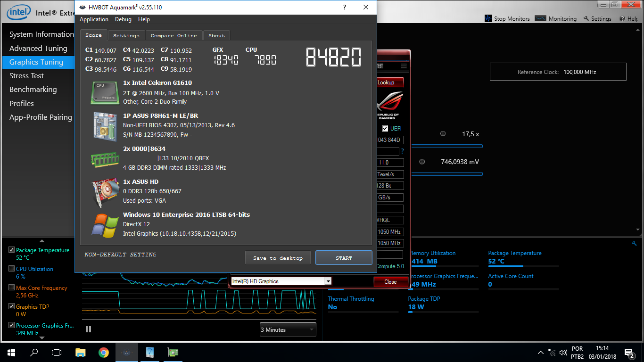Click the up arrow above monitor list
The image size is (644, 362).
click(42, 241)
